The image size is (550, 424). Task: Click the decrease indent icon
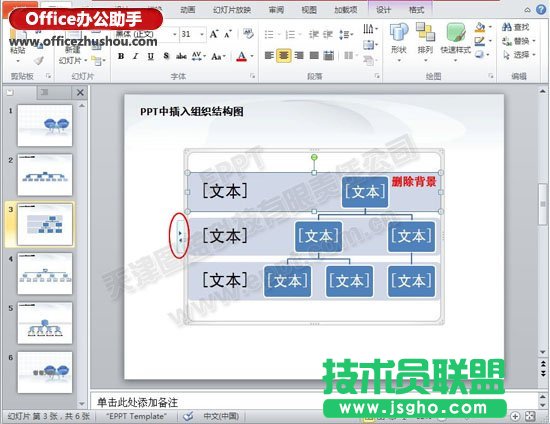tap(313, 34)
